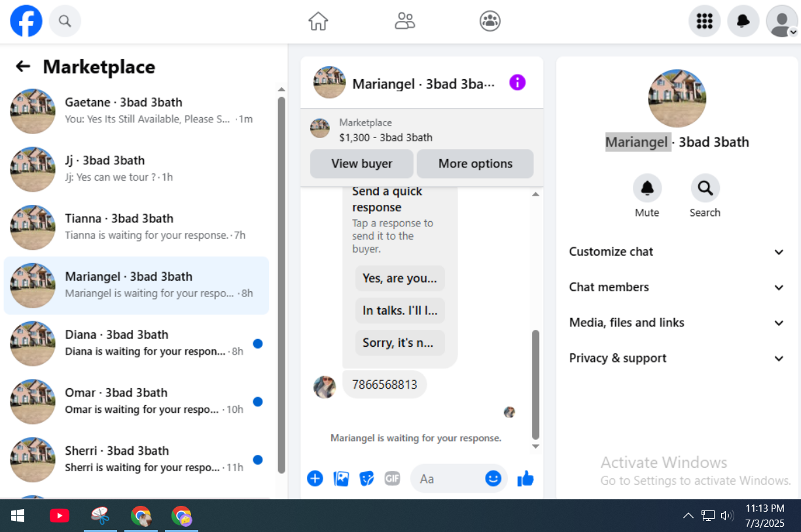Click the $1,300 - 3bad 3bath listing text
This screenshot has height=532, width=801.
point(385,137)
